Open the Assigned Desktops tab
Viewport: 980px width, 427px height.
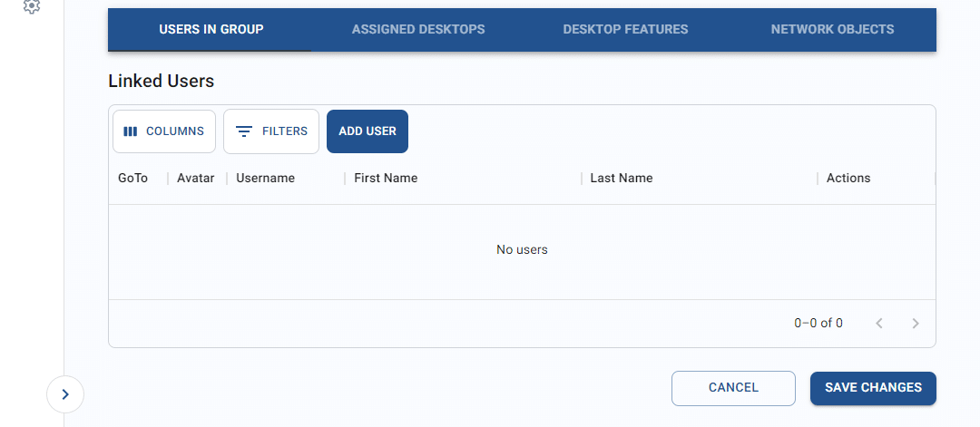418,29
